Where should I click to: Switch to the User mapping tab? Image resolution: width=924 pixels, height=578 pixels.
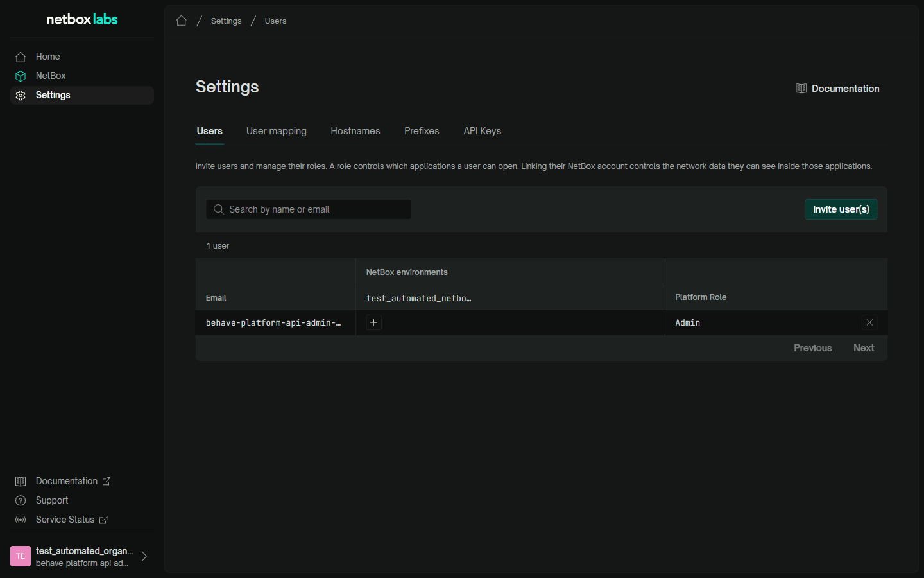(277, 131)
